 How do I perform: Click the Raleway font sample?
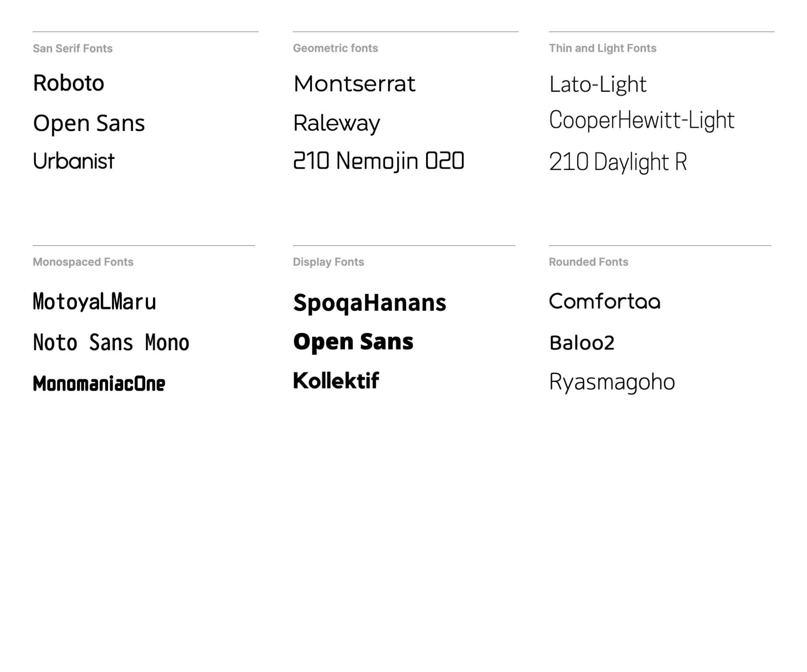[337, 124]
